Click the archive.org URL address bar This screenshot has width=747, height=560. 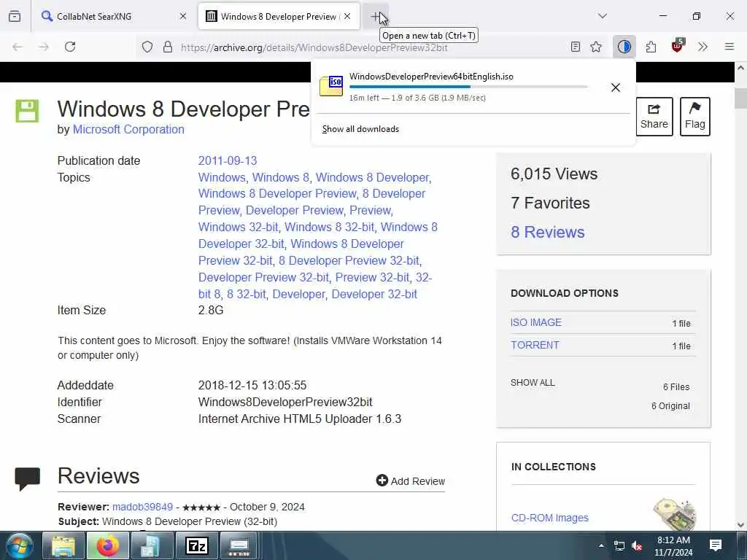[x=314, y=47]
